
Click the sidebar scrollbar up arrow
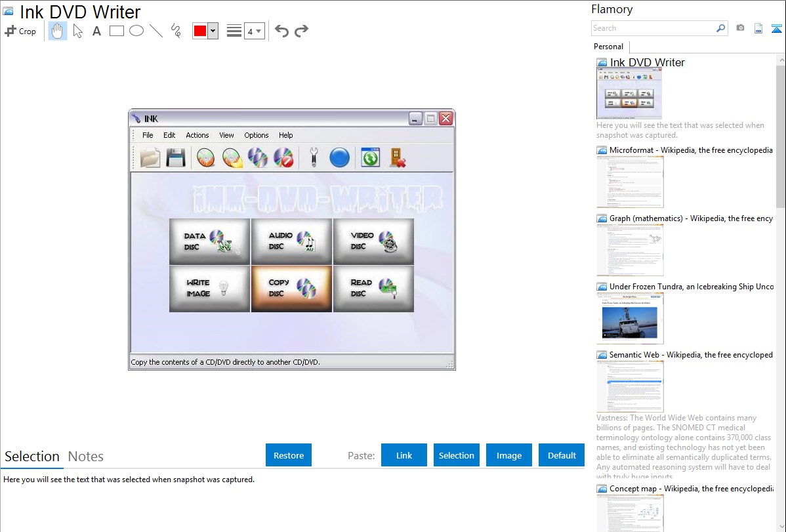point(781,60)
